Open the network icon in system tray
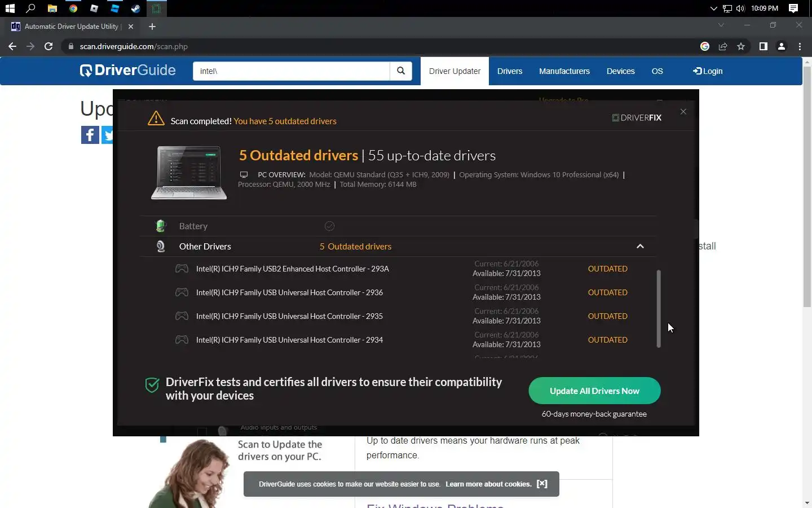Image resolution: width=812 pixels, height=508 pixels. coord(727,8)
